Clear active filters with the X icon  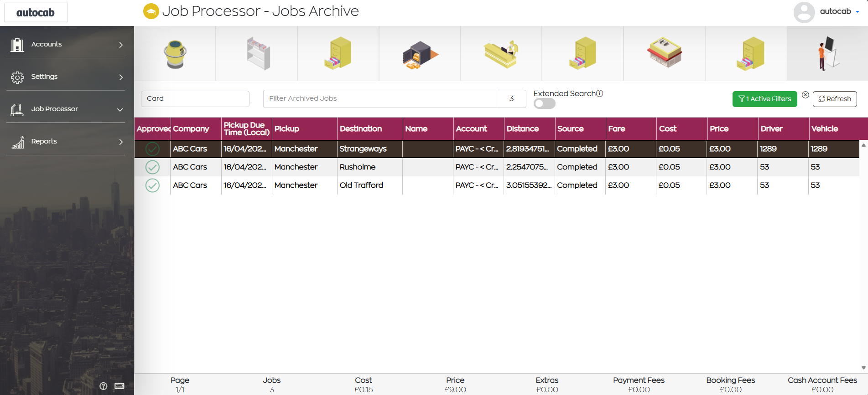806,95
